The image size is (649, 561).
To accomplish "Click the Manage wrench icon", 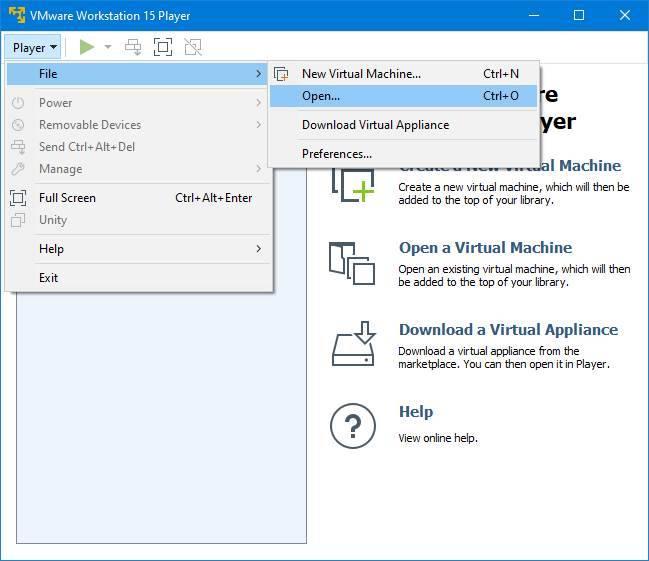I will pyautogui.click(x=18, y=169).
